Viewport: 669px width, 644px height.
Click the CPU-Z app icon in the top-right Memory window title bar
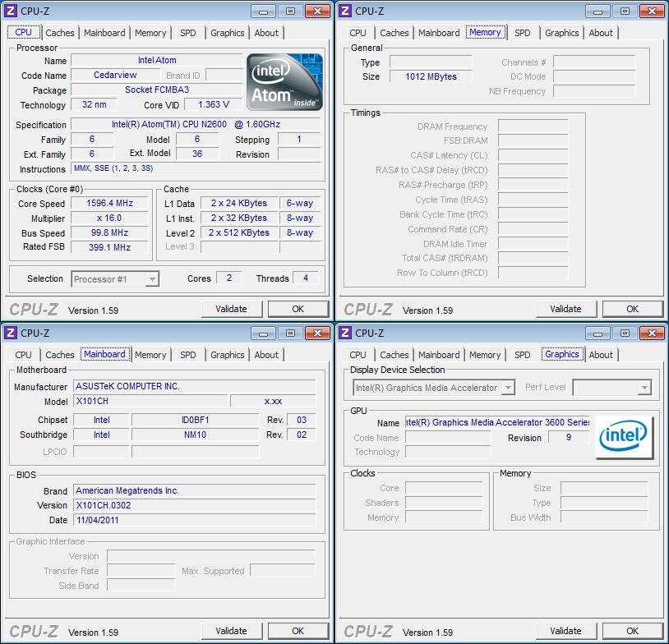[x=345, y=11]
